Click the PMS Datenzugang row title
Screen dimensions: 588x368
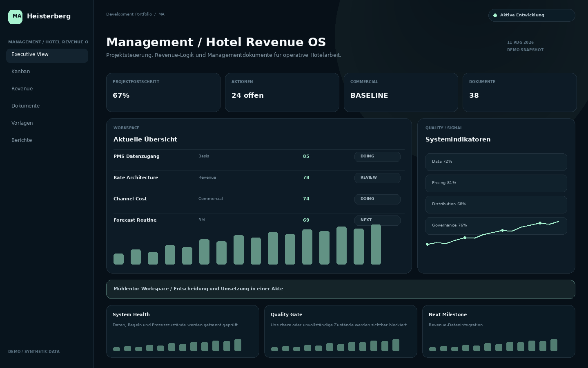[x=136, y=156]
